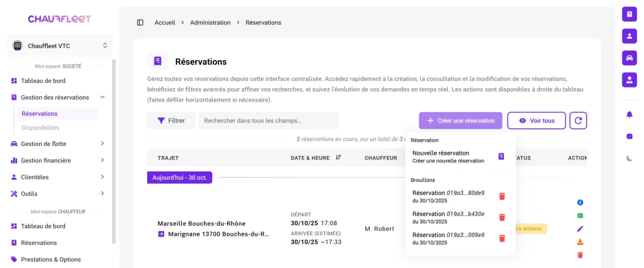Delete the Marseille reservation with row trash icon

tap(580, 255)
